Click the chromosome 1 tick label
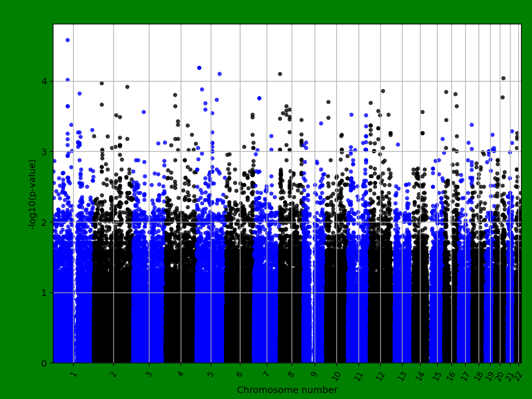This screenshot has height=399, width=532. pyautogui.click(x=73, y=375)
